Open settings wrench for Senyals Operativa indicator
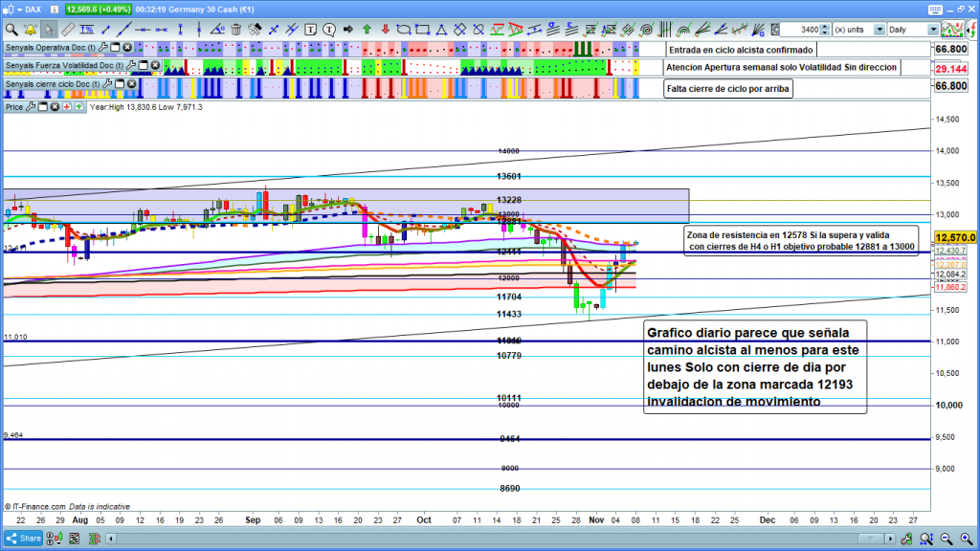 [x=103, y=48]
